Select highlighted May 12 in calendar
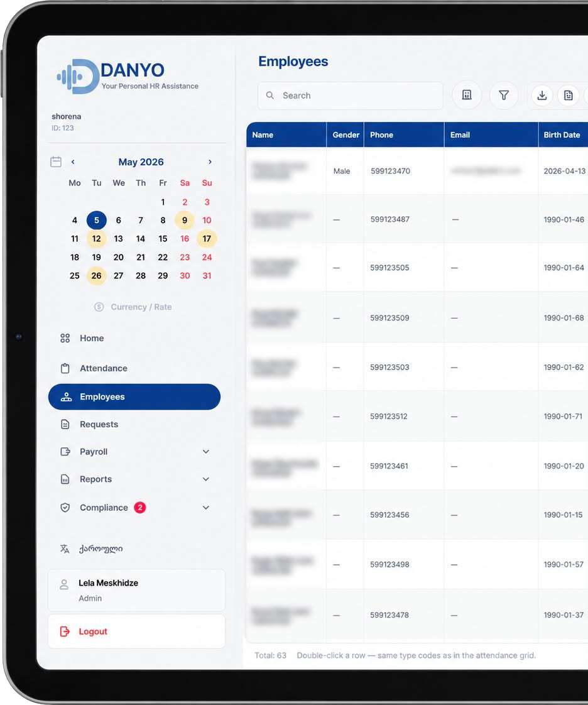588x705 pixels. (x=96, y=239)
